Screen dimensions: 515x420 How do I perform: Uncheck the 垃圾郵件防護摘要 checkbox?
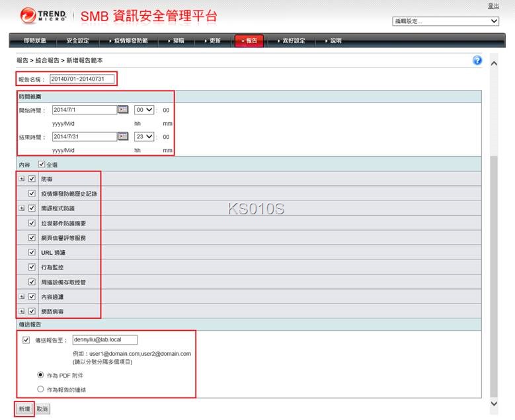tap(32, 223)
